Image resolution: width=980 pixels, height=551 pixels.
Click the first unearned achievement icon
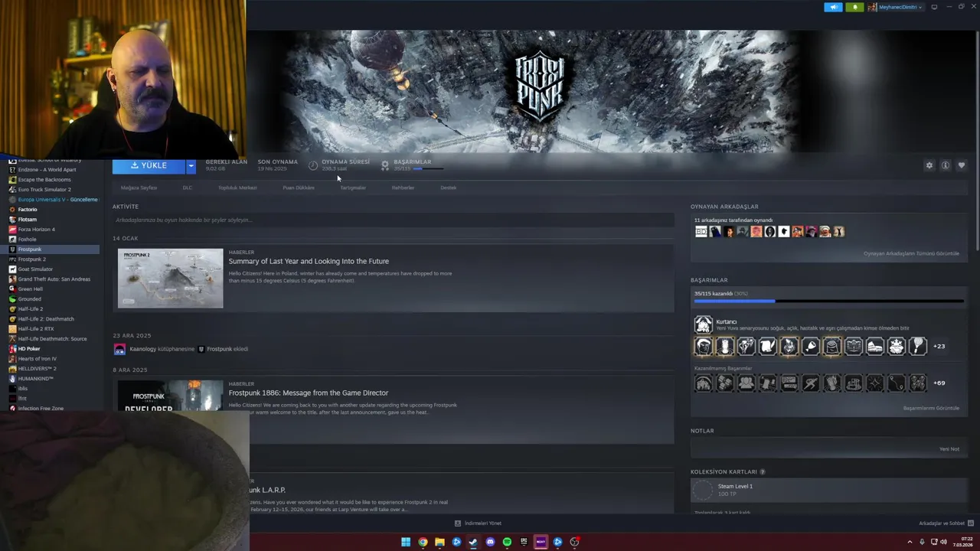(x=703, y=383)
